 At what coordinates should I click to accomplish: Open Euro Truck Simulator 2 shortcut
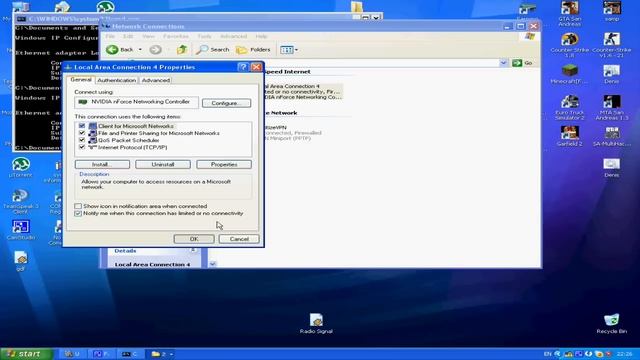pos(569,107)
